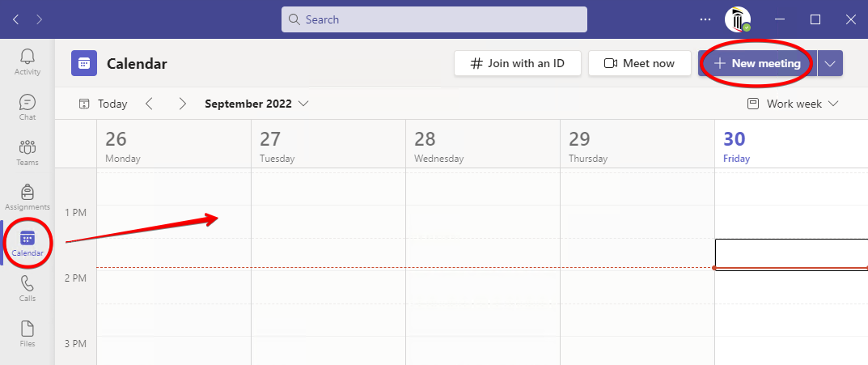The height and width of the screenshot is (365, 868).
Task: Open Calls in the left sidebar
Action: coord(28,288)
